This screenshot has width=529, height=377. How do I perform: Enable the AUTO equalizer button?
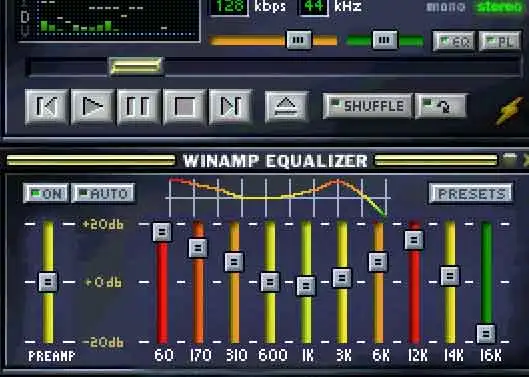[x=103, y=193]
